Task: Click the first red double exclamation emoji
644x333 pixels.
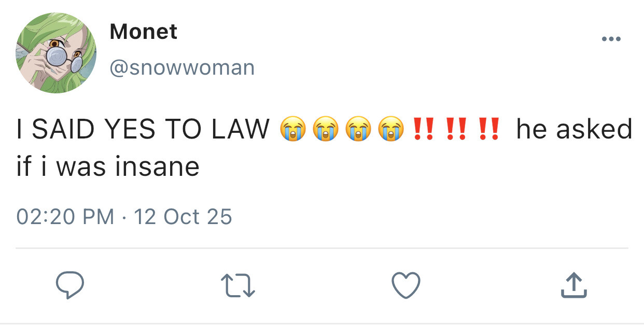Action: click(x=423, y=130)
